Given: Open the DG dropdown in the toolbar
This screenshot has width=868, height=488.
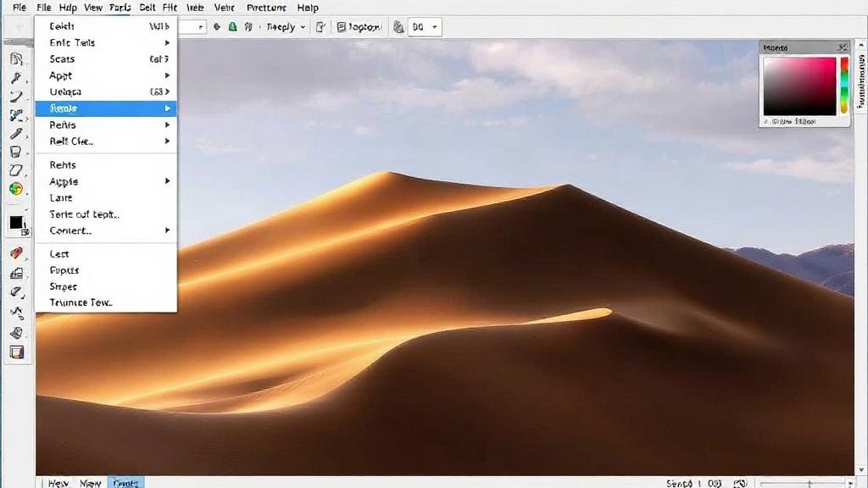Looking at the screenshot, I should point(425,26).
